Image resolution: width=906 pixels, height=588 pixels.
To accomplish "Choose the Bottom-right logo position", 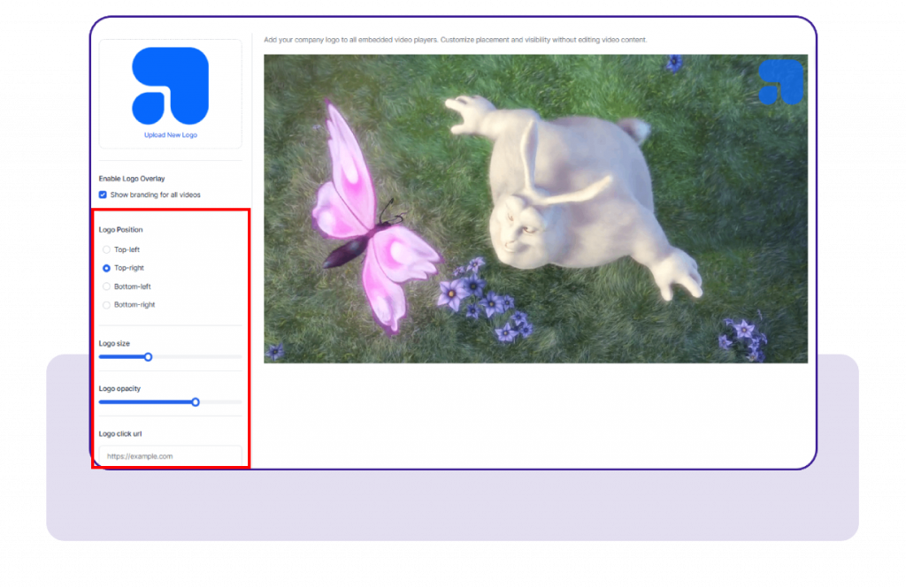I will pyautogui.click(x=107, y=305).
